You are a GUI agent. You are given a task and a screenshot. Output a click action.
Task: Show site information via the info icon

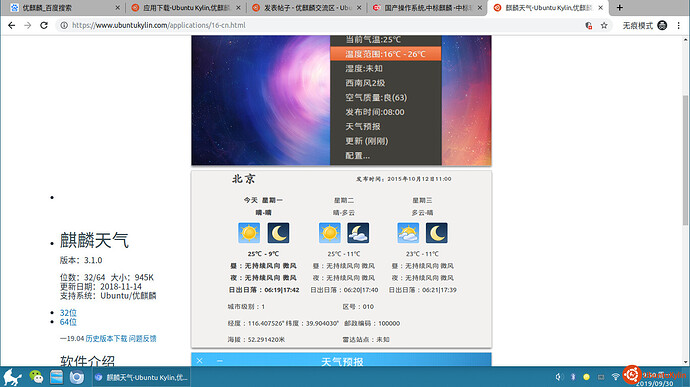pyautogui.click(x=64, y=26)
